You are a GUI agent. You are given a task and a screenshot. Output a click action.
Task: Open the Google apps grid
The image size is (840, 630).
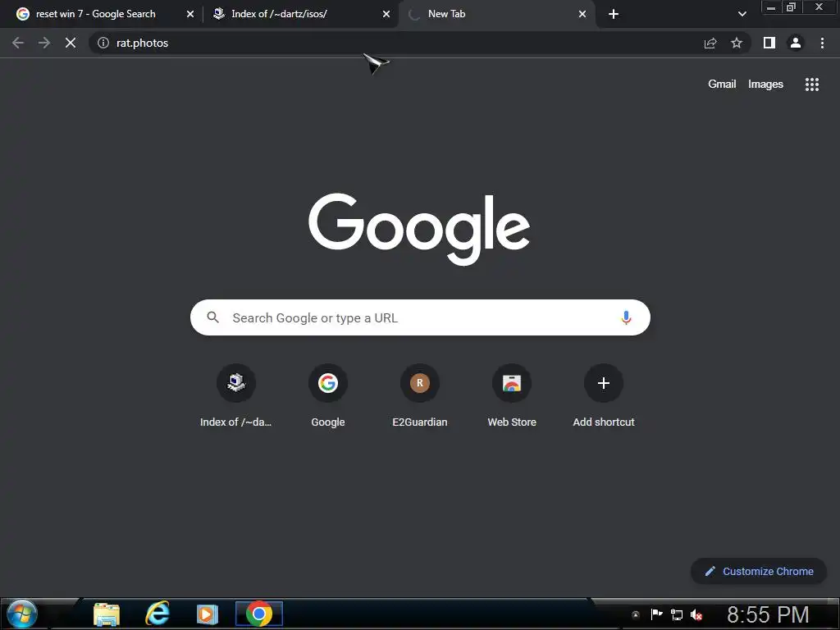pos(811,84)
